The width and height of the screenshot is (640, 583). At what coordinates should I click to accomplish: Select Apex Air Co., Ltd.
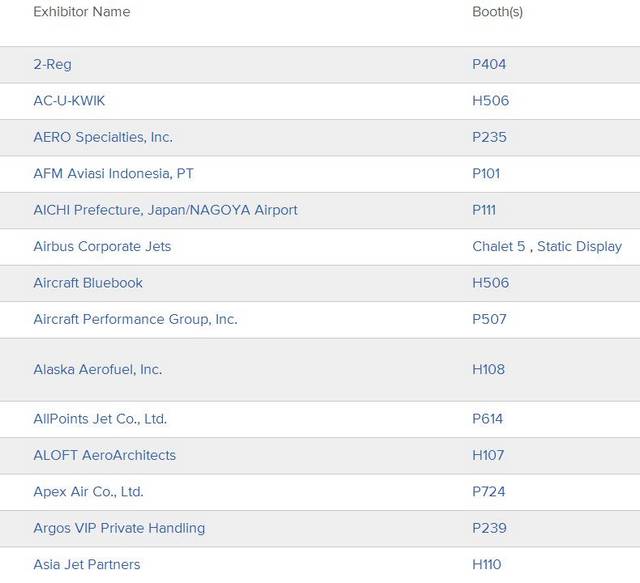pyautogui.click(x=88, y=492)
